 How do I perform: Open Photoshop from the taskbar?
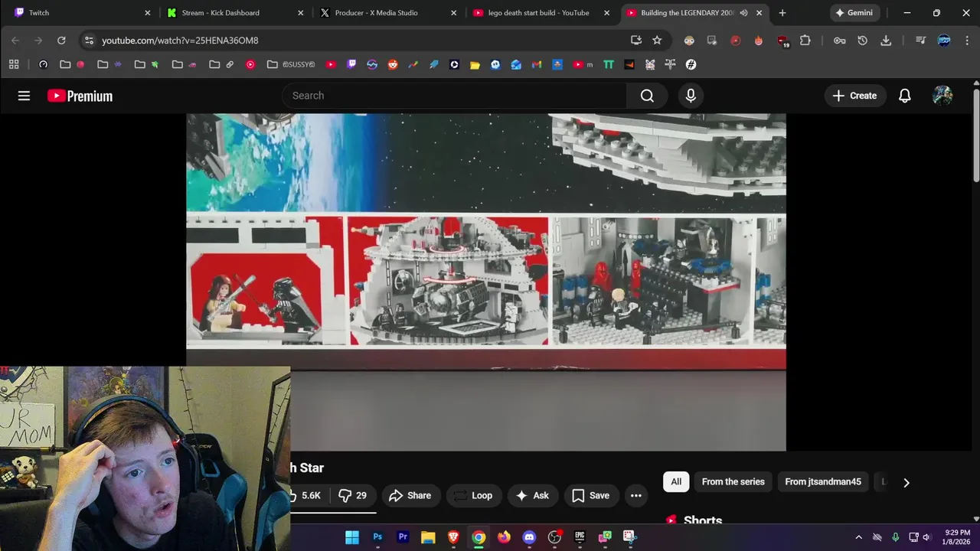377,537
